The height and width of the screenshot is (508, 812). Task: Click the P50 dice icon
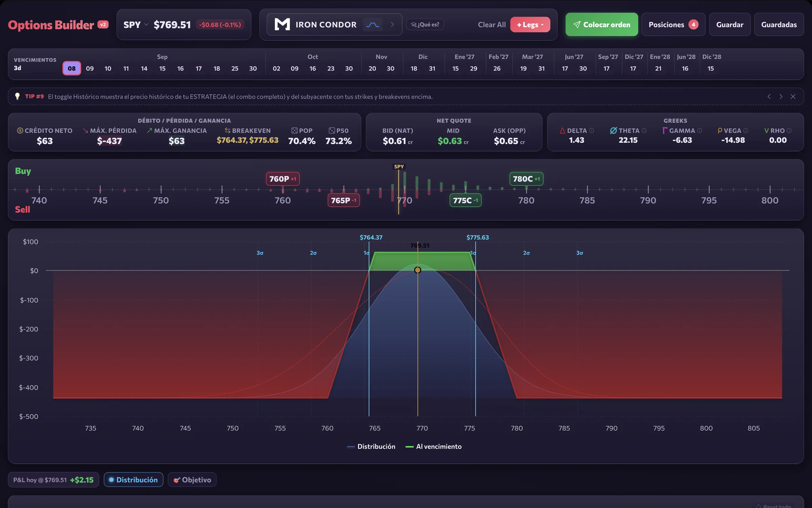pyautogui.click(x=332, y=131)
